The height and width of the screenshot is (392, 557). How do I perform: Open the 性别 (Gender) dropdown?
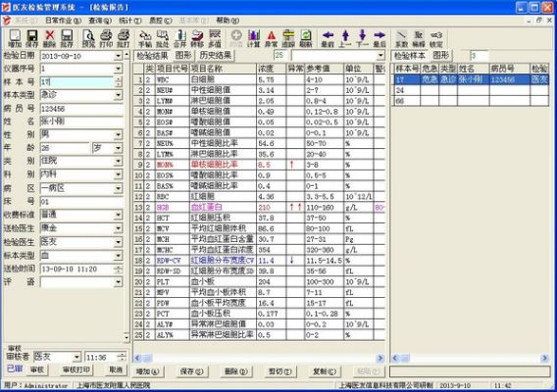[118, 134]
